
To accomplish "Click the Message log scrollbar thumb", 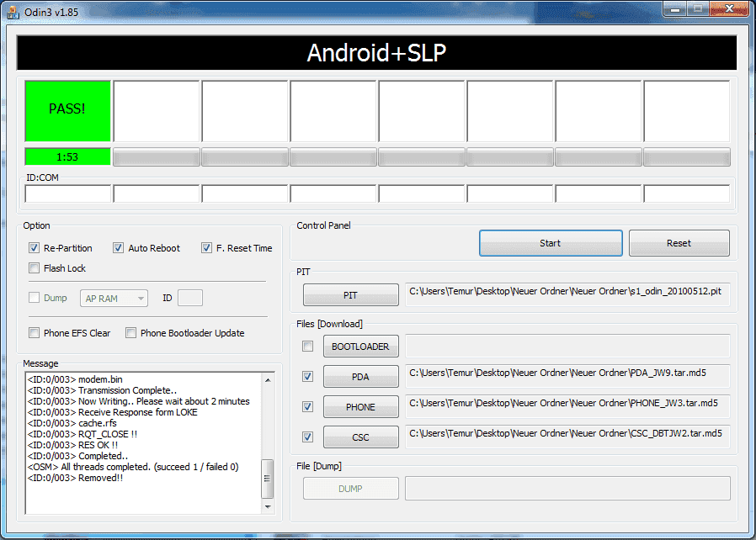I will (x=267, y=479).
